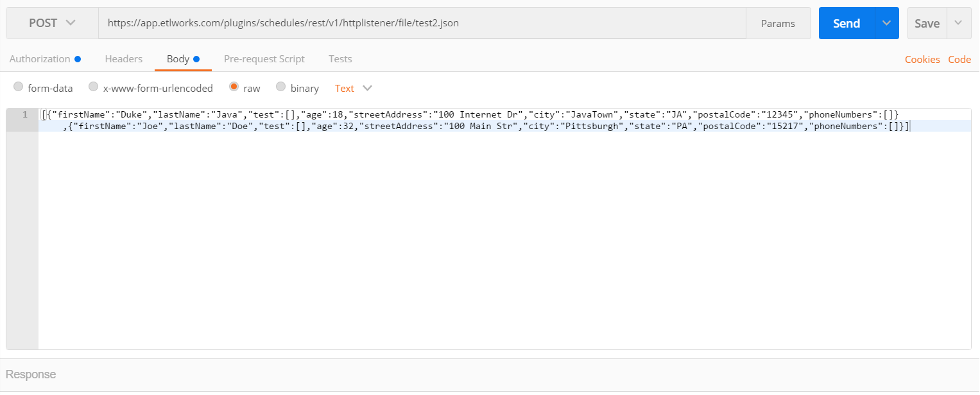The width and height of the screenshot is (980, 395).
Task: Select the x-www-form-urlencoded radio button
Action: (x=93, y=87)
